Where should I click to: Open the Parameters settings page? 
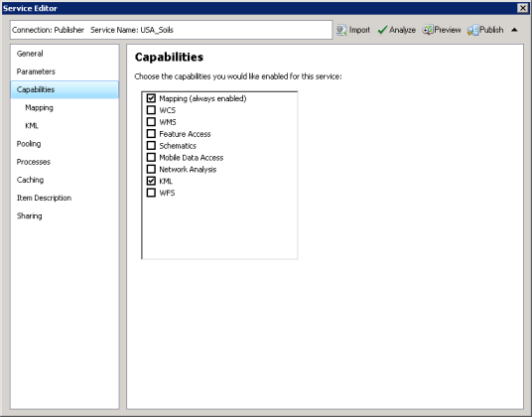(65, 71)
